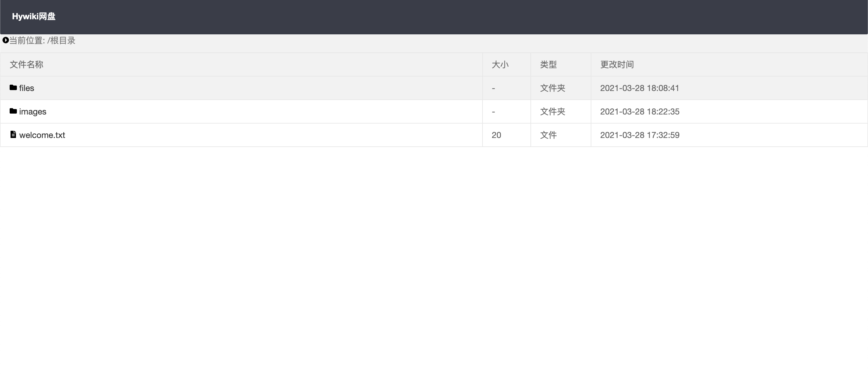Click the 更改时间 column header
The image size is (868, 376).
(x=617, y=65)
